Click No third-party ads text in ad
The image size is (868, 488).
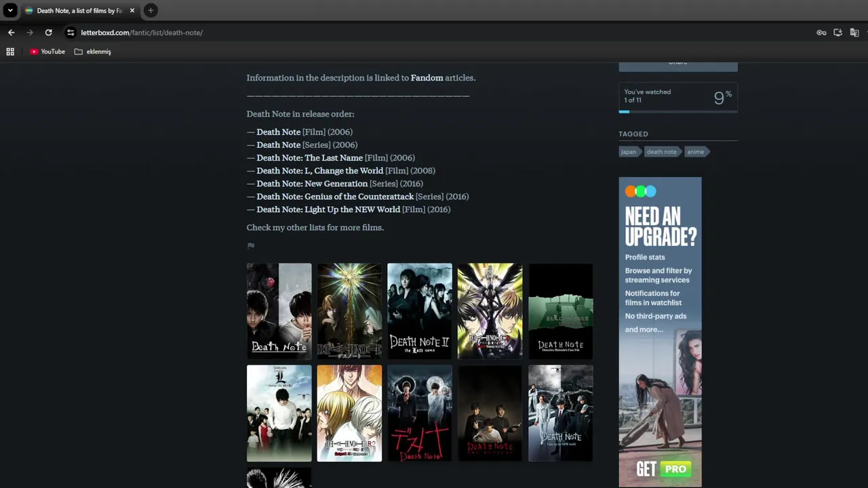tap(656, 317)
